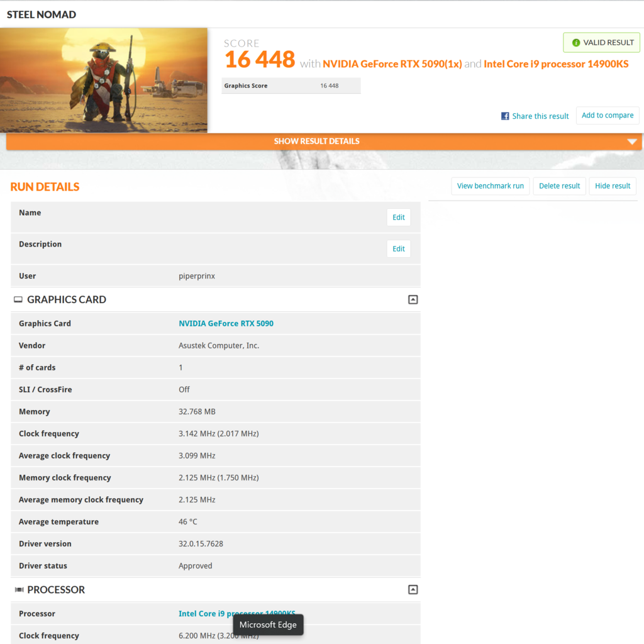The image size is (644, 644).
Task: Click clock frequency value 3.142 MHz
Action: [218, 434]
